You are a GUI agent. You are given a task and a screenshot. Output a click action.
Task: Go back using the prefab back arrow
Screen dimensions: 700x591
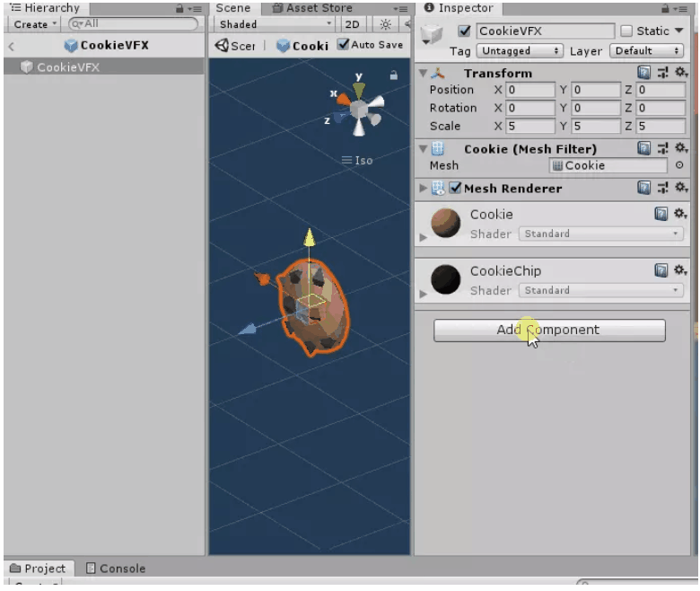point(12,46)
